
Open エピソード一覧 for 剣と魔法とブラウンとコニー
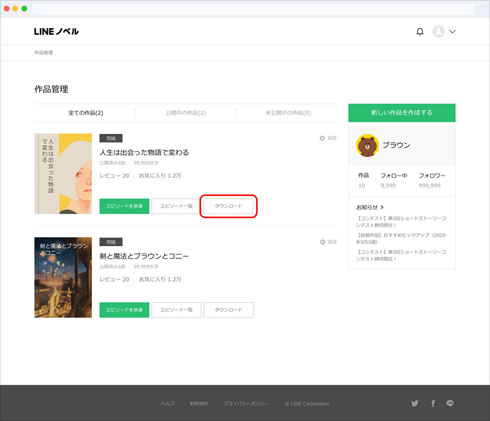176,310
